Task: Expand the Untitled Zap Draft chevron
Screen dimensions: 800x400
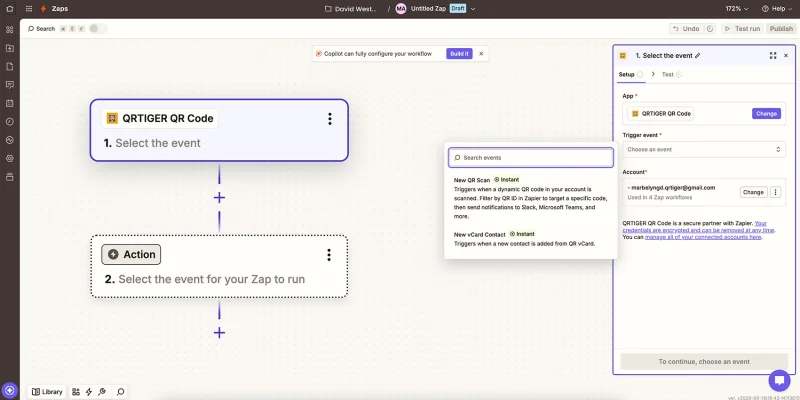Action: point(473,9)
